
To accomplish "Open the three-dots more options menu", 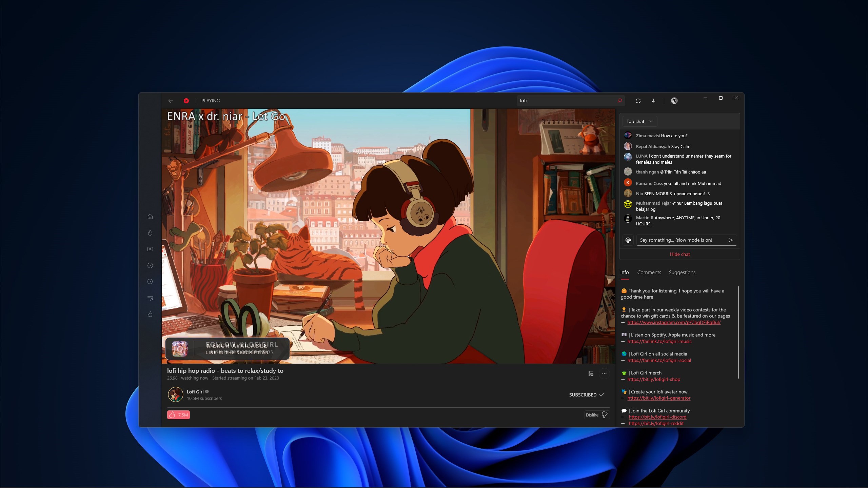I will click(x=604, y=373).
